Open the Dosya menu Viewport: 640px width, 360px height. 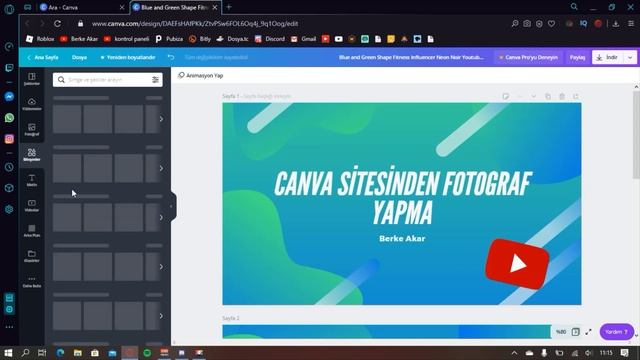79,57
